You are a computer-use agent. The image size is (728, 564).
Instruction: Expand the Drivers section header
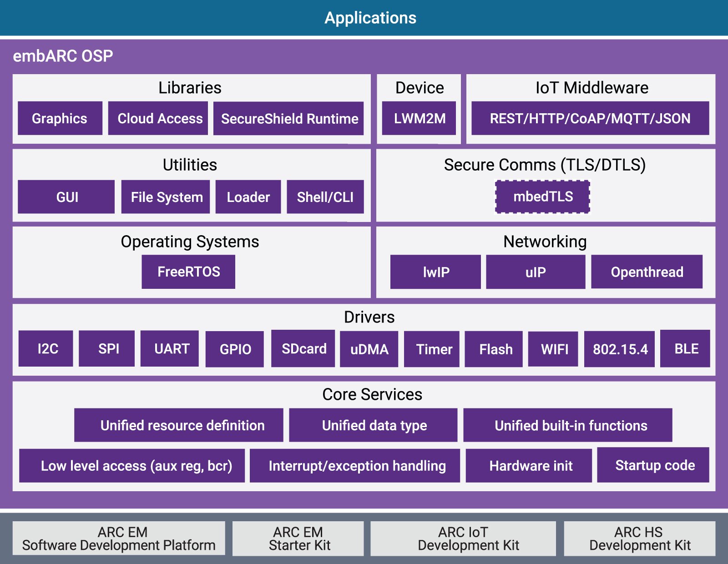pyautogui.click(x=369, y=317)
